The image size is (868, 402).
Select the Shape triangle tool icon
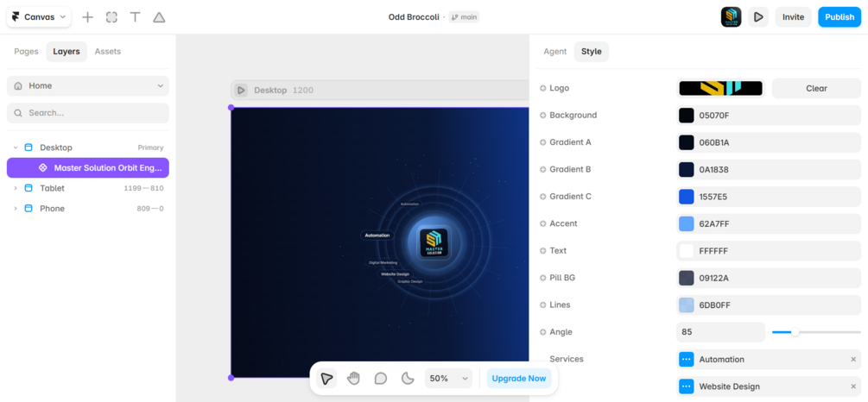pyautogui.click(x=159, y=17)
